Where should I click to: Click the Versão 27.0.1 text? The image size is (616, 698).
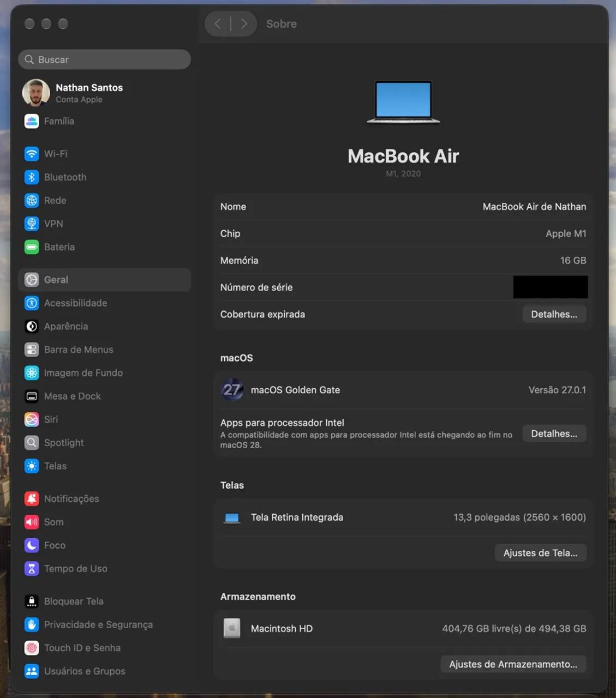click(x=557, y=390)
